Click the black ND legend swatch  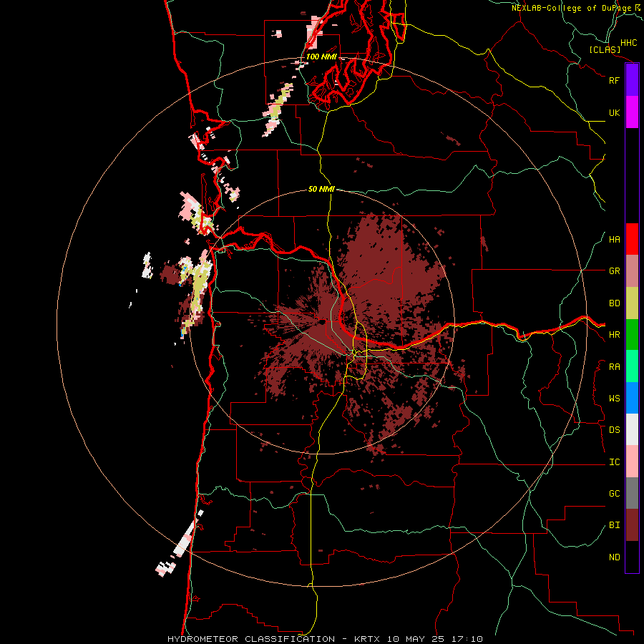click(632, 557)
